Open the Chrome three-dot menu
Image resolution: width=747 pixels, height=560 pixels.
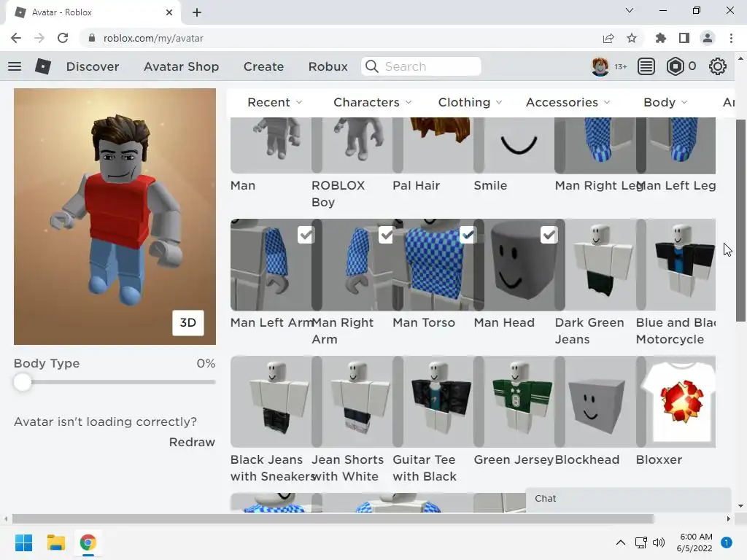tap(731, 38)
